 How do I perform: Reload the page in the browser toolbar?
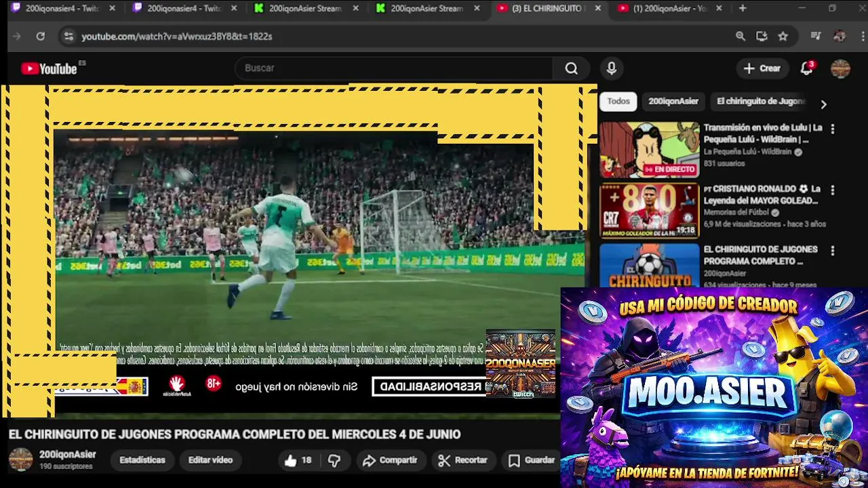(x=41, y=36)
